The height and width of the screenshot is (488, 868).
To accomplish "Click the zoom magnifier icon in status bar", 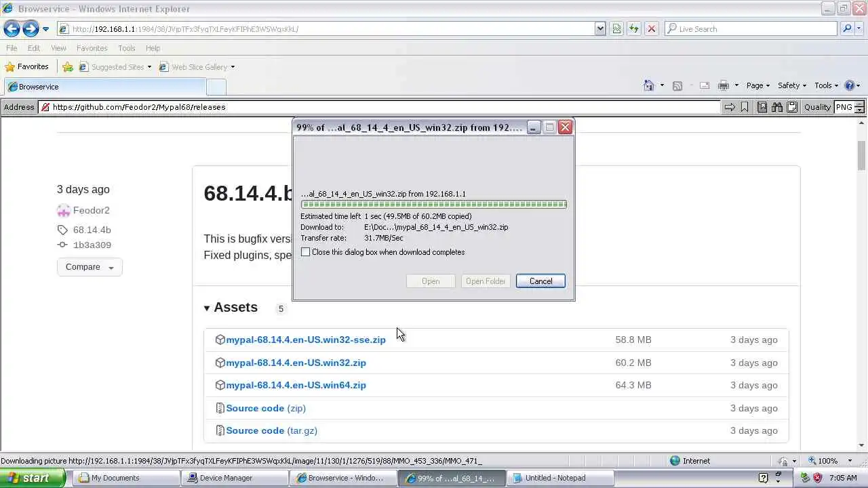I will pyautogui.click(x=812, y=461).
